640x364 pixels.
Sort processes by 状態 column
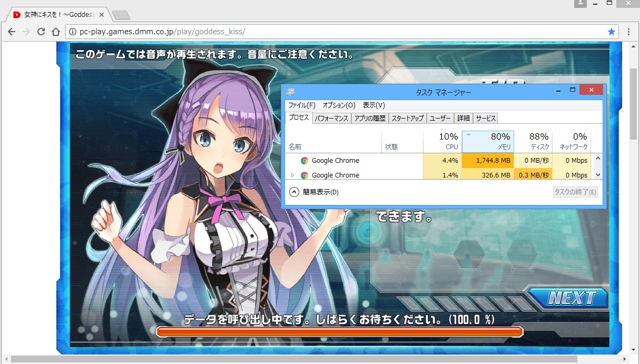pyautogui.click(x=402, y=142)
